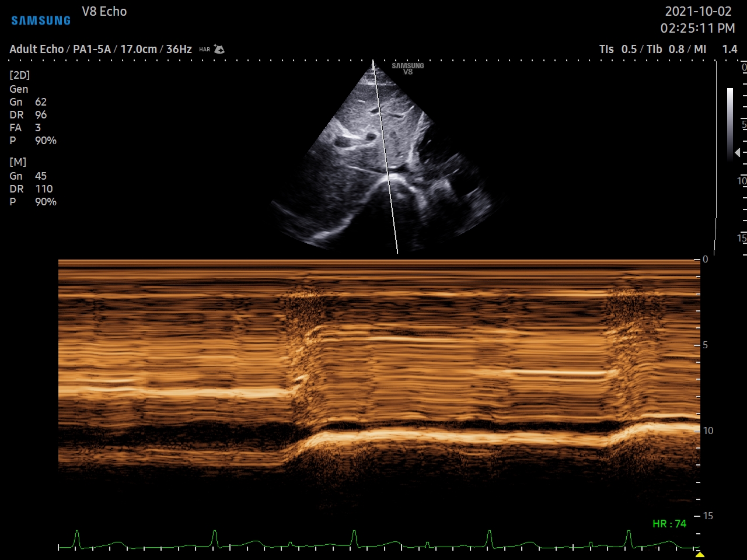747x560 pixels.
Task: Click the PA1-5A probe name
Action: 92,50
